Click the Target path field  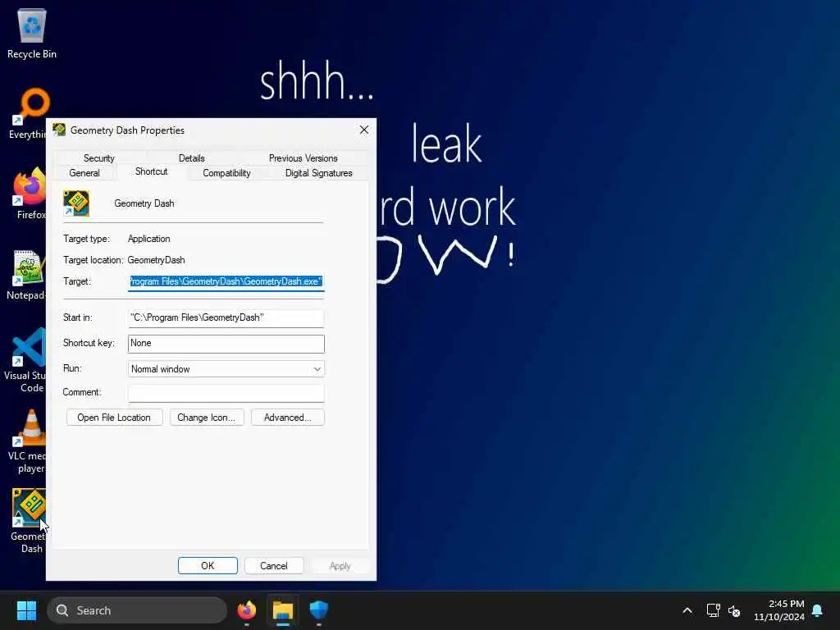(226, 282)
